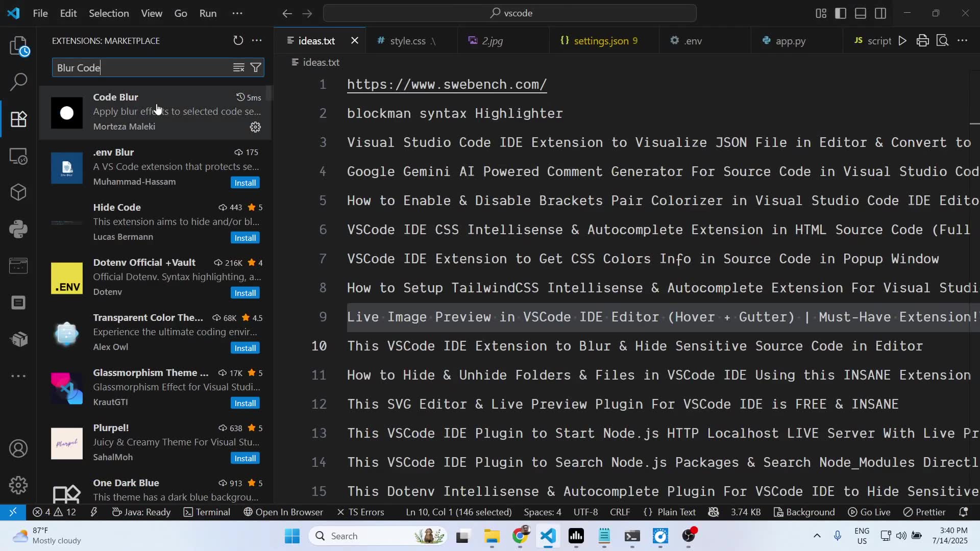This screenshot has height=551, width=980.
Task: Open the swebench.com link on line 1
Action: click(447, 84)
